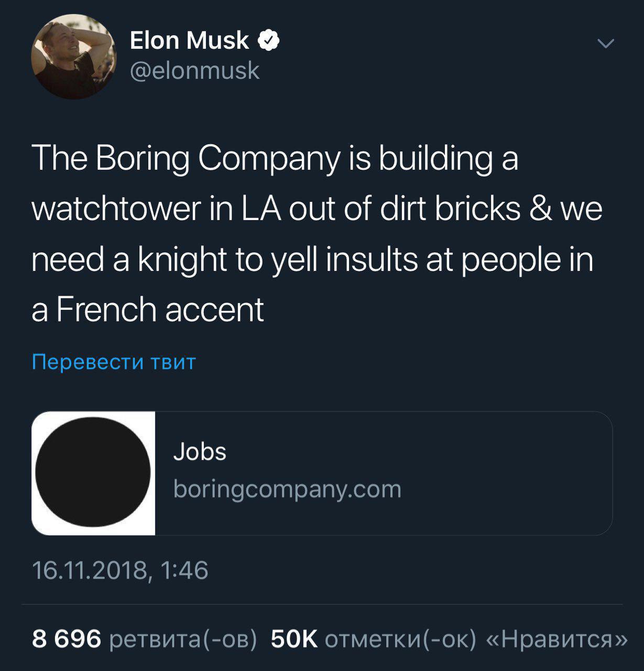This screenshot has height=671, width=644.
Task: Click the blue verified badge checkmark
Action: pos(269,41)
